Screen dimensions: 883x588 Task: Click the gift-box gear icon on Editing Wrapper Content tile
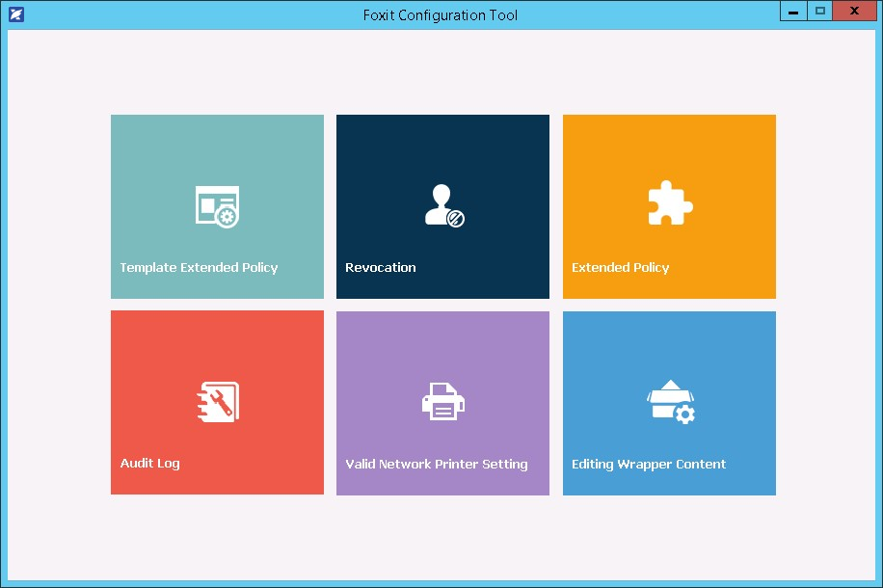click(669, 402)
